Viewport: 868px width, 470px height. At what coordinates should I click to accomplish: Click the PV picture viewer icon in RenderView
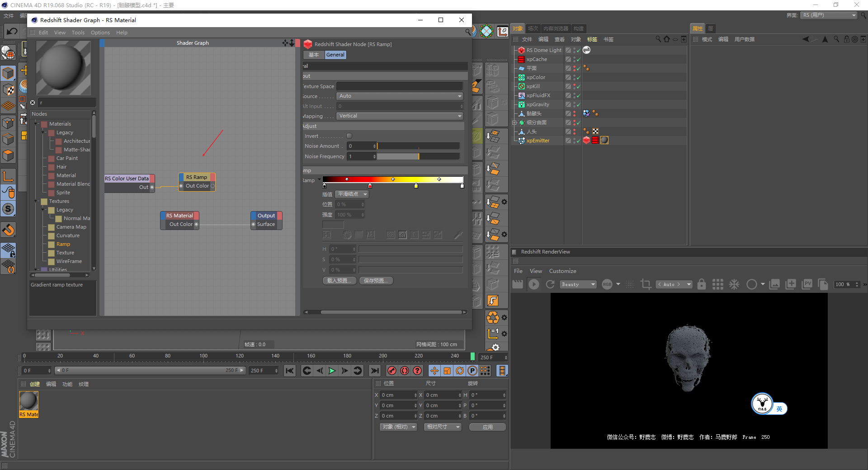[807, 284]
